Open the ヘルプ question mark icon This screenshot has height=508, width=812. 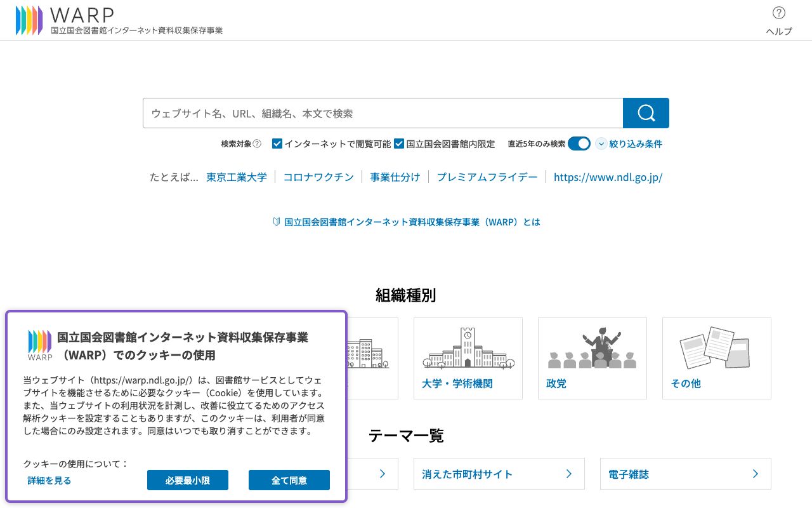click(x=778, y=13)
